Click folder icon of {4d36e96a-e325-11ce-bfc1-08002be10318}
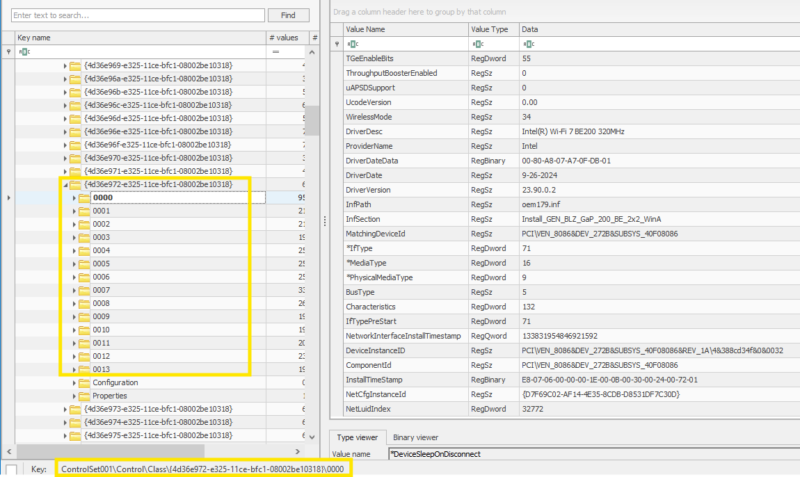The height and width of the screenshot is (477, 800). pyautogui.click(x=76, y=79)
